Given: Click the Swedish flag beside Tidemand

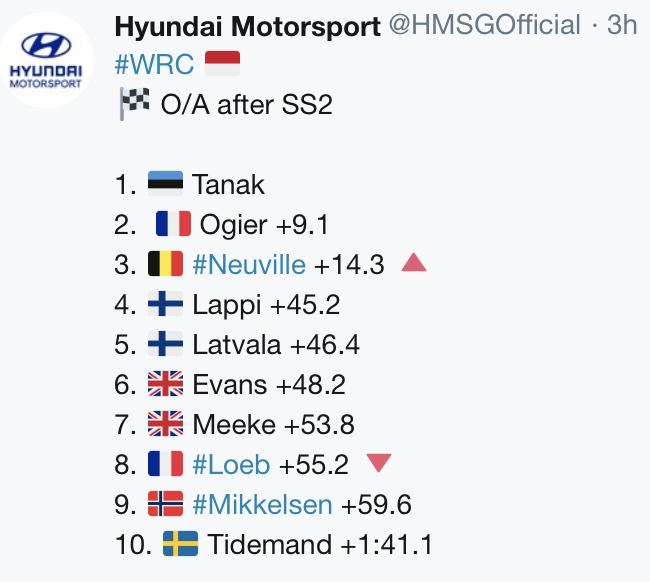Looking at the screenshot, I should 180,543.
